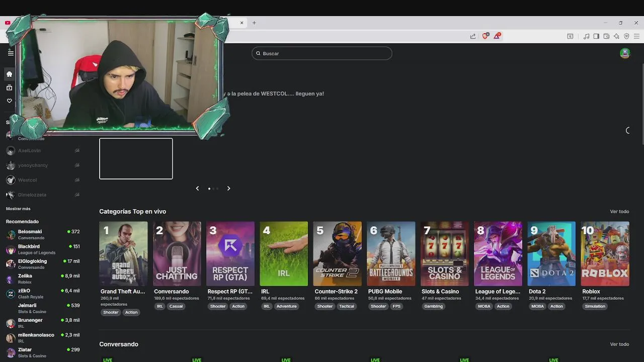644x362 pixels.
Task: Open recommended channel Zlatar
Action: pos(43,352)
